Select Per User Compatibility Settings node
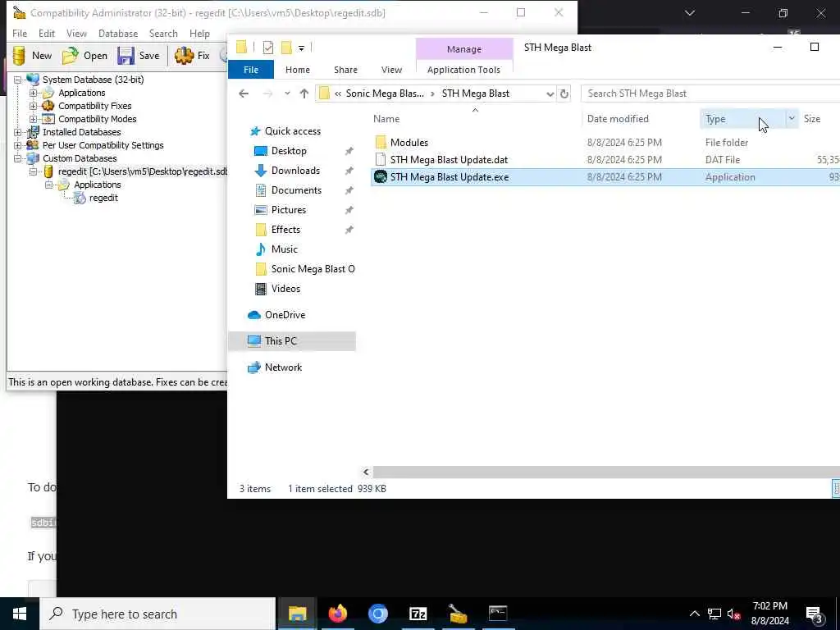This screenshot has height=630, width=840. (x=103, y=145)
